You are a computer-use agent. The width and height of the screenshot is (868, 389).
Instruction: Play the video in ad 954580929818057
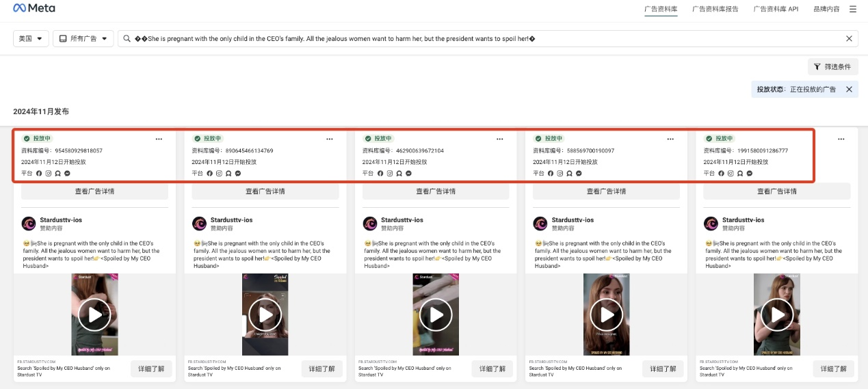coord(94,314)
